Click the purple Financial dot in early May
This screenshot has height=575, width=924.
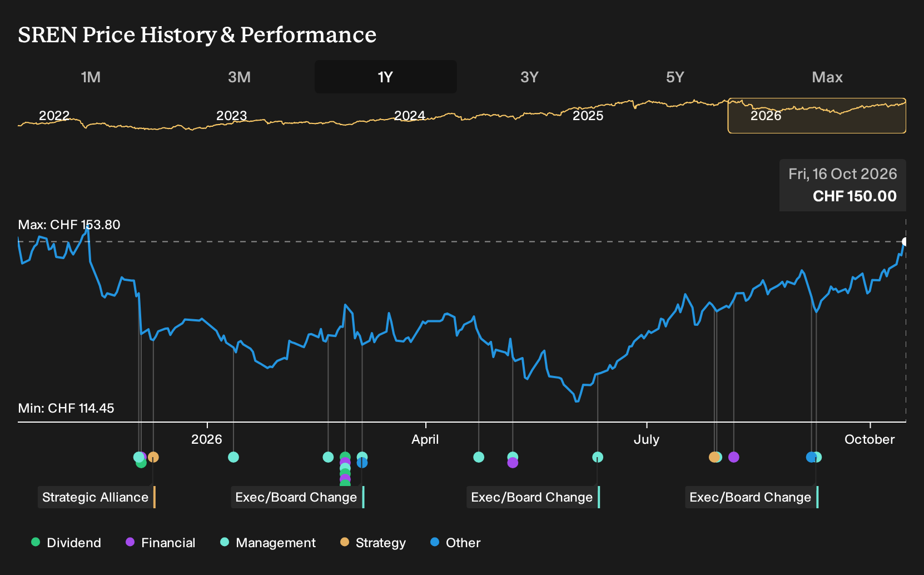tap(513, 463)
